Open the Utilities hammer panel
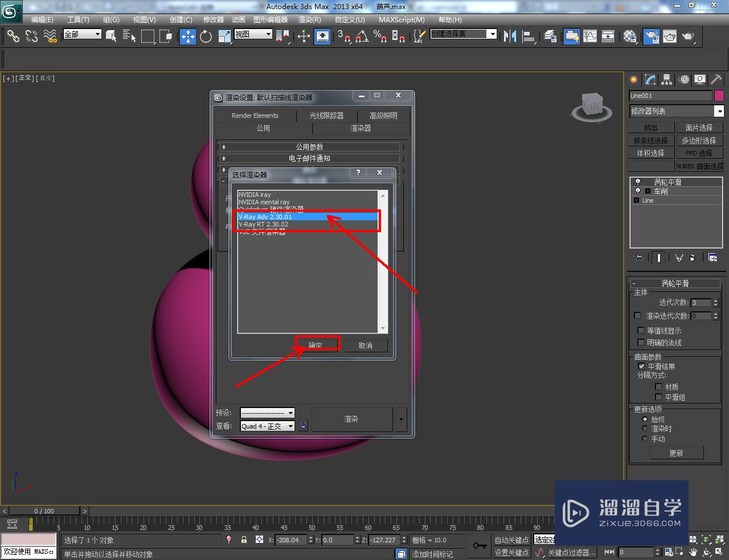The width and height of the screenshot is (729, 560). coord(716,80)
